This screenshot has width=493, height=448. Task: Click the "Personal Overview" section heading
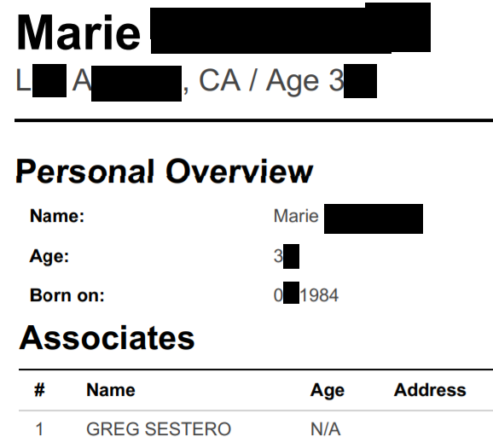pos(164,172)
